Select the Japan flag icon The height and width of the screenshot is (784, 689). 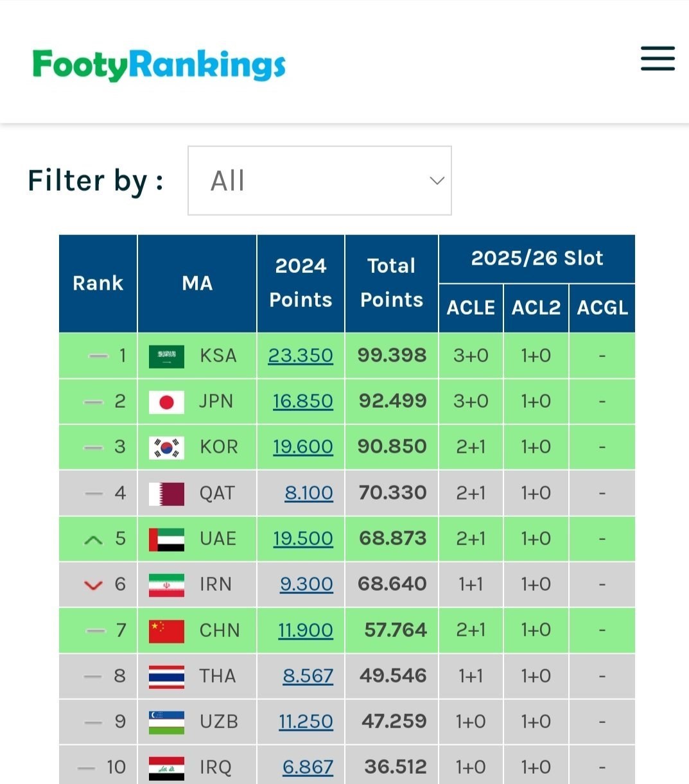pyautogui.click(x=166, y=401)
